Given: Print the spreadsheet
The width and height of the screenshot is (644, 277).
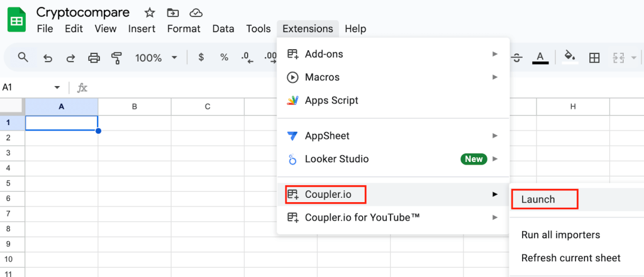Looking at the screenshot, I should (94, 58).
